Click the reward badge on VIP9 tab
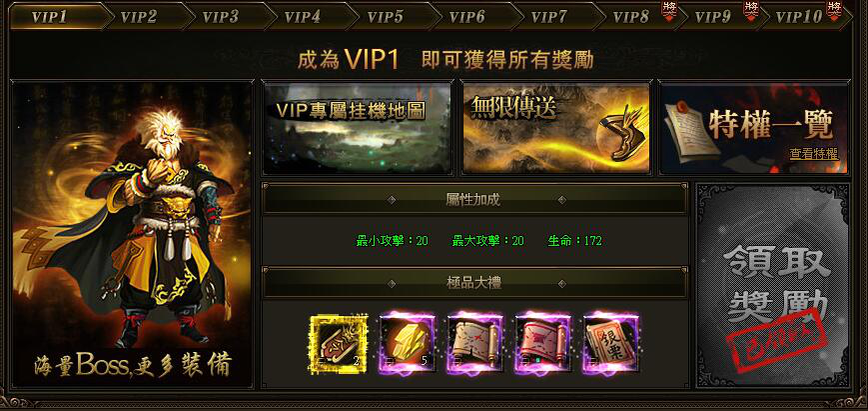Image resolution: width=868 pixels, height=411 pixels. pos(751,10)
